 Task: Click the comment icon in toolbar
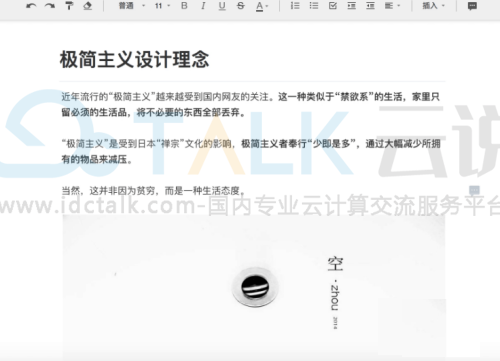(x=472, y=6)
